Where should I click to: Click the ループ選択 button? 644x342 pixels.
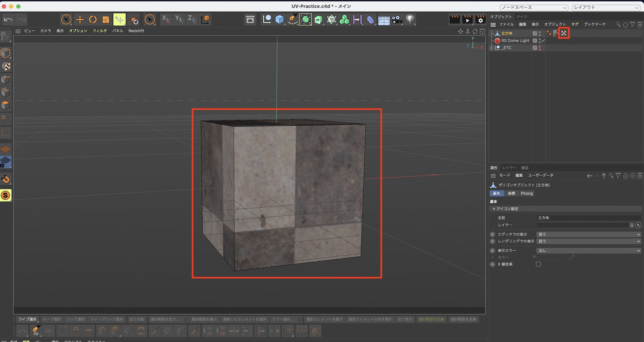[52, 319]
